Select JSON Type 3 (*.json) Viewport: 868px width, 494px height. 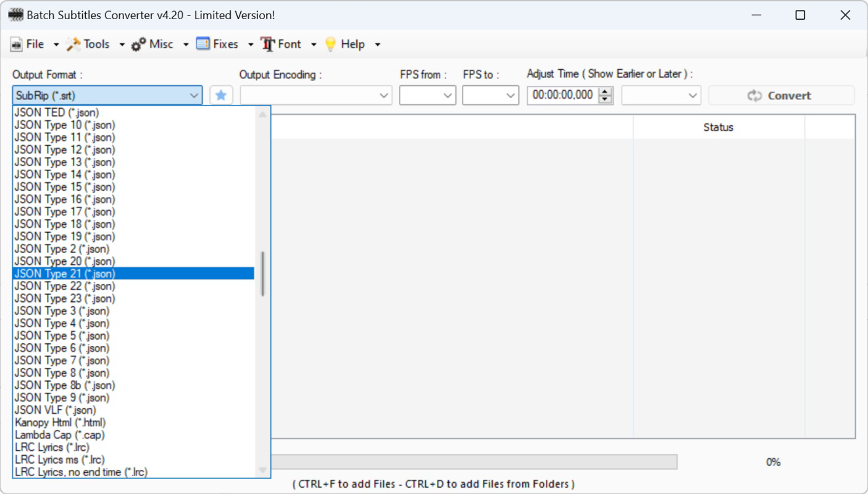click(133, 311)
